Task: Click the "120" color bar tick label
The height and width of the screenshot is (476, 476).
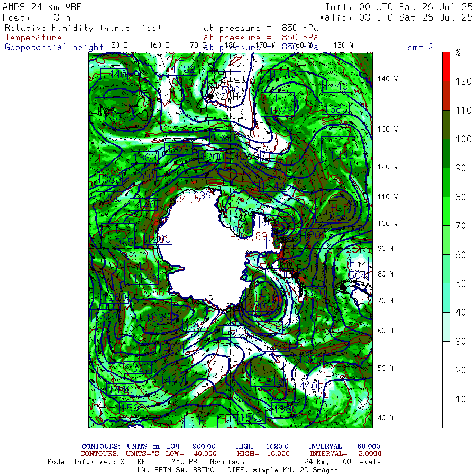Action: pyautogui.click(x=463, y=81)
